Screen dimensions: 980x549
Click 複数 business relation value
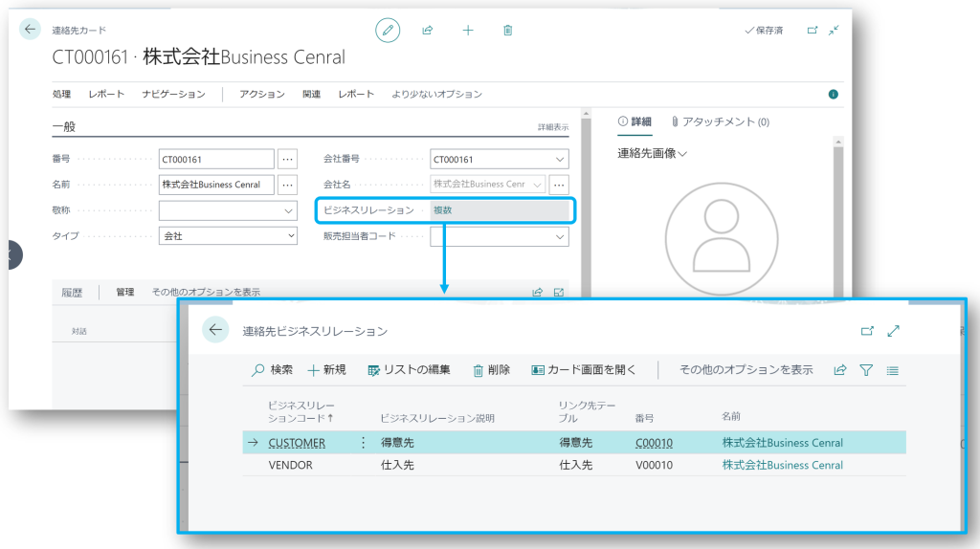tap(442, 210)
